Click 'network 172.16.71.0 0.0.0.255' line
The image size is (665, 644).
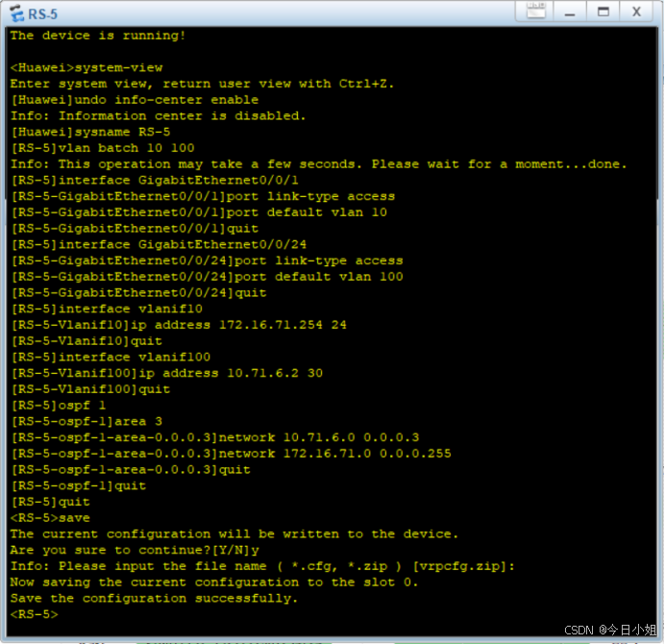point(231,454)
